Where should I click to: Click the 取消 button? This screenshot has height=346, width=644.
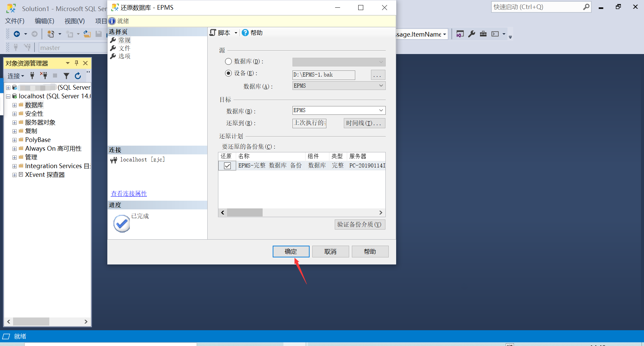point(331,252)
